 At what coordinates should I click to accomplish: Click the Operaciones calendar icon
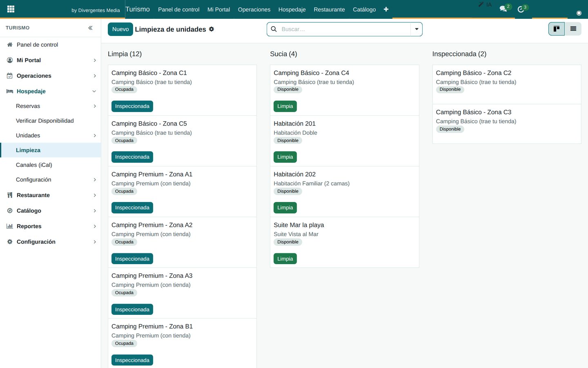coord(10,76)
